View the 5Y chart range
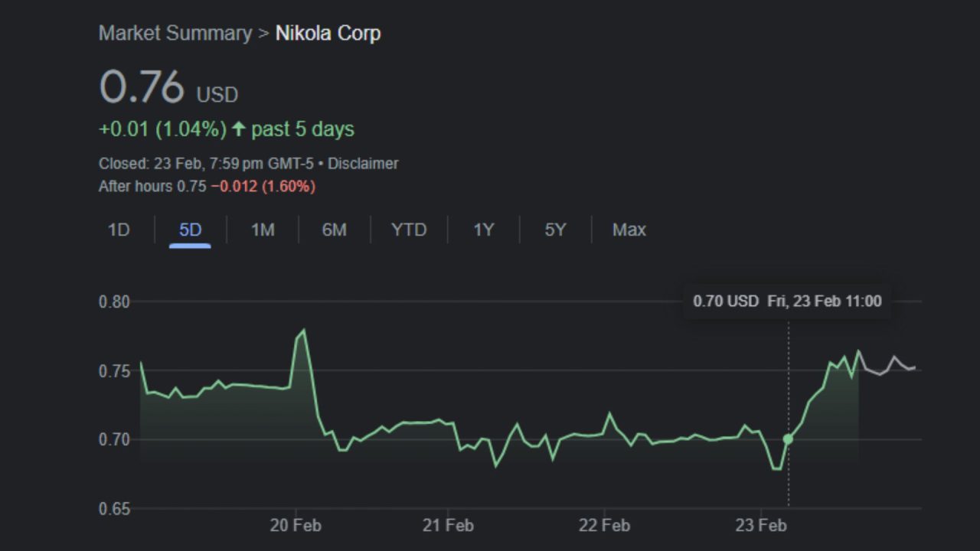This screenshot has height=551, width=980. click(x=555, y=230)
